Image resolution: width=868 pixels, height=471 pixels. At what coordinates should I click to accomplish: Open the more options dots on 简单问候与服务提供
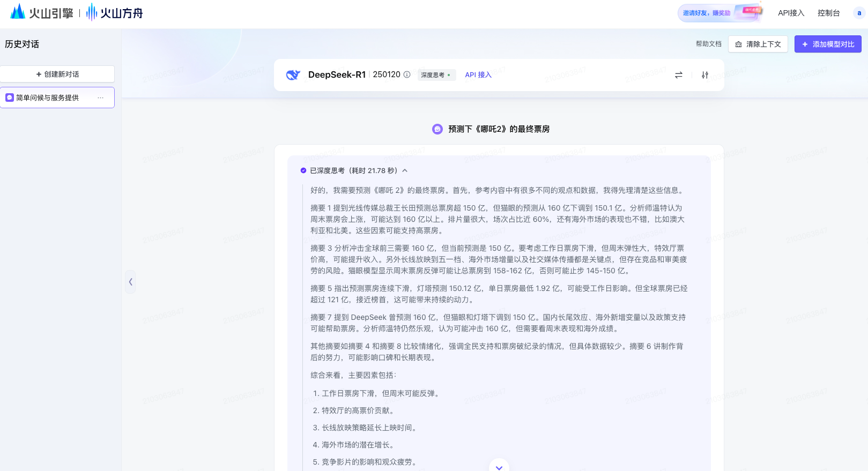click(x=100, y=98)
